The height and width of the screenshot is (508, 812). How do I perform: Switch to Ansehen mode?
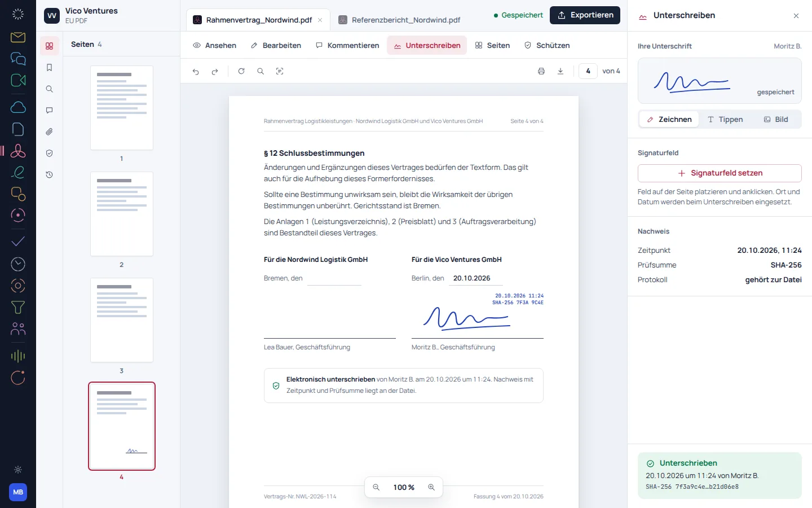[x=215, y=45]
